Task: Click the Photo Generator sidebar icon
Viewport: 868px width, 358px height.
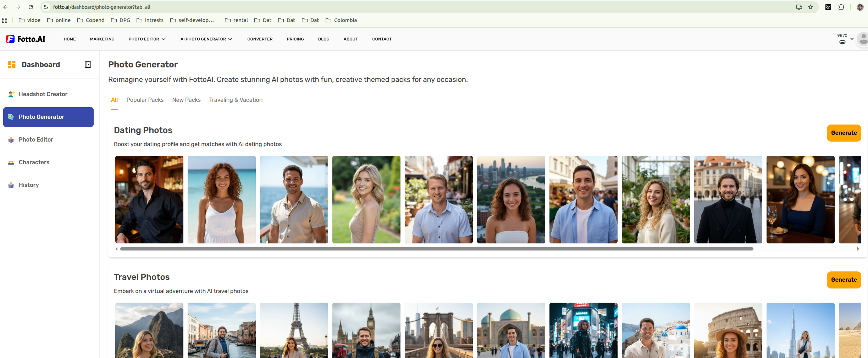Action: click(11, 117)
